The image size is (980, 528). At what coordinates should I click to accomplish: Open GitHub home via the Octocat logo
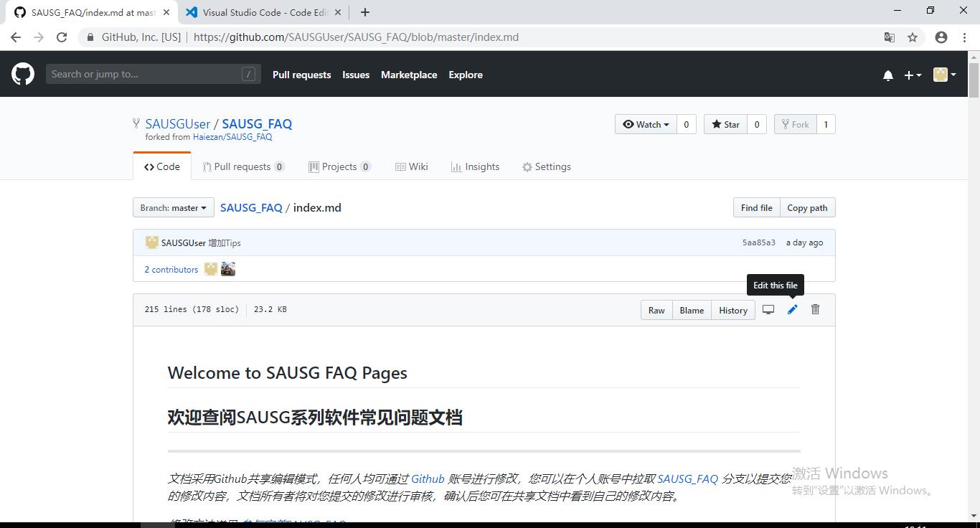pyautogui.click(x=22, y=73)
